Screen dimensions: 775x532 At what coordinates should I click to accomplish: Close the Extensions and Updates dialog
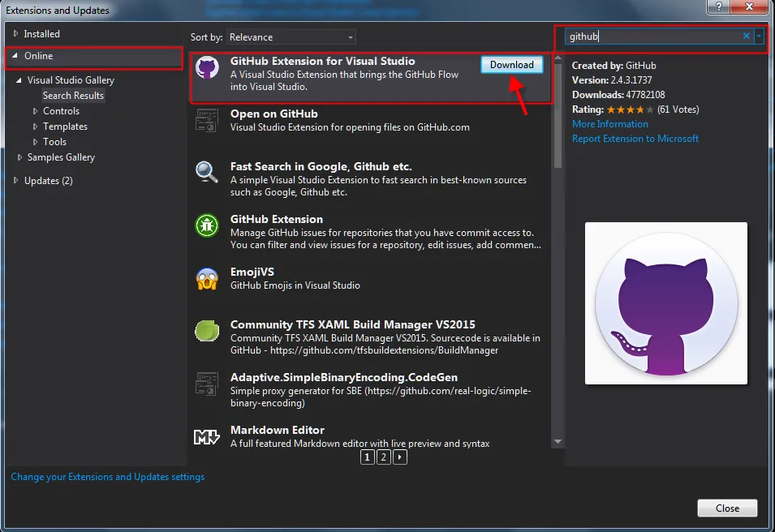click(x=727, y=508)
